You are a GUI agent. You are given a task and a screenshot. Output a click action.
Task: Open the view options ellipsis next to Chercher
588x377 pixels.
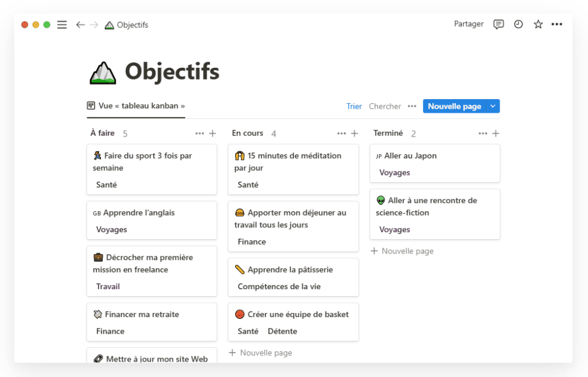click(412, 106)
